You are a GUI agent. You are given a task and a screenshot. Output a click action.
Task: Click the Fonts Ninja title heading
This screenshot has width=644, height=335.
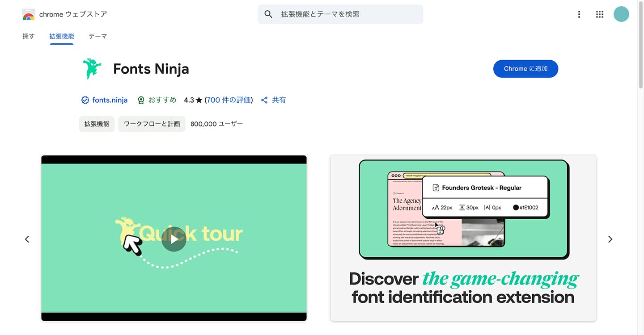click(x=151, y=69)
